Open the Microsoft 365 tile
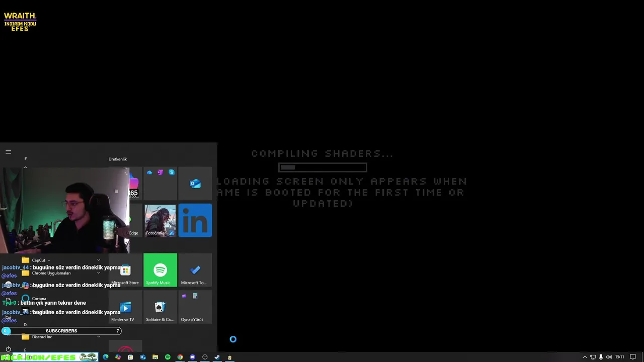The image size is (644, 362). 134,184
